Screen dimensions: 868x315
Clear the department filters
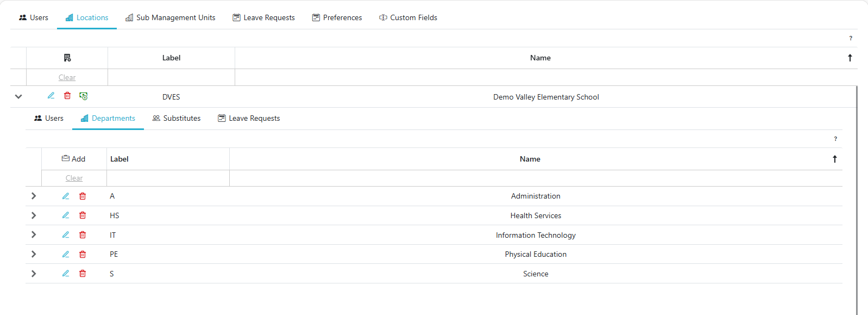coord(74,178)
